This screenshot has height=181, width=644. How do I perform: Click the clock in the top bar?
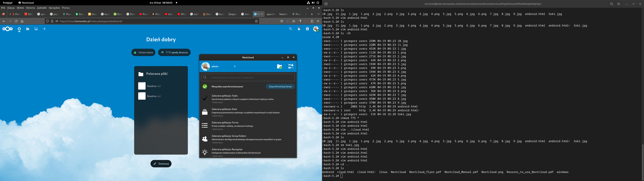161,3
